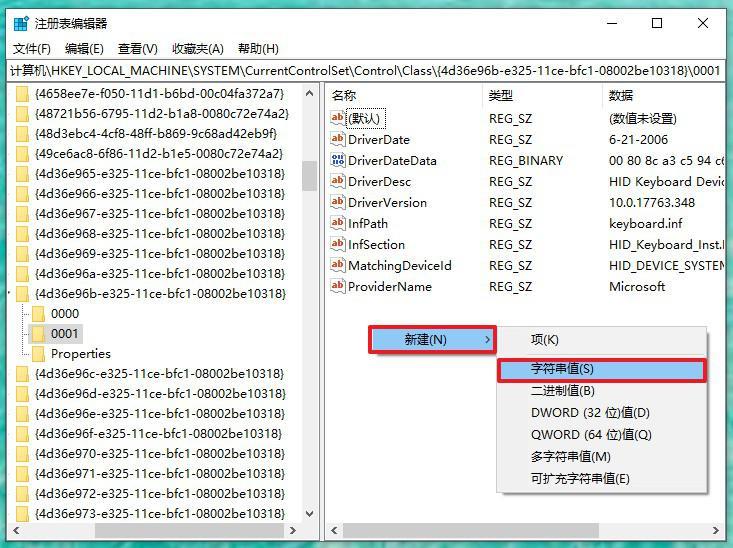This screenshot has height=548, width=733.
Task: Click the 类型 column header
Action: [500, 95]
